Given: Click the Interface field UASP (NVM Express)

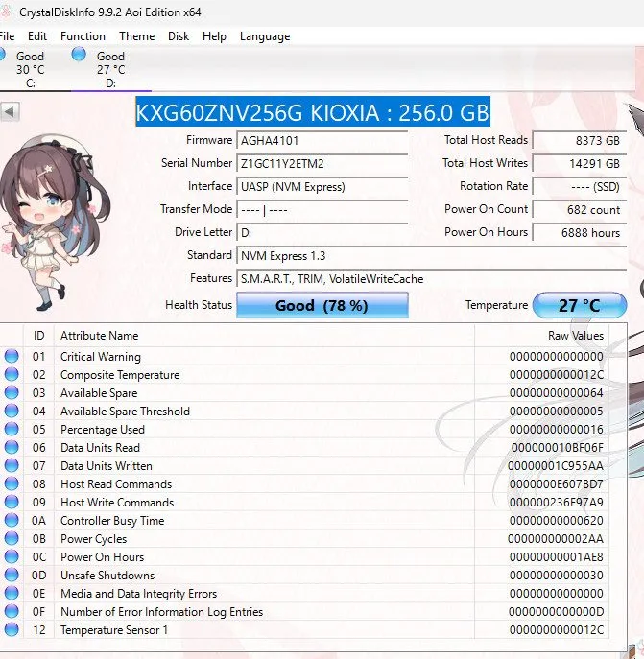Looking at the screenshot, I should tap(322, 187).
